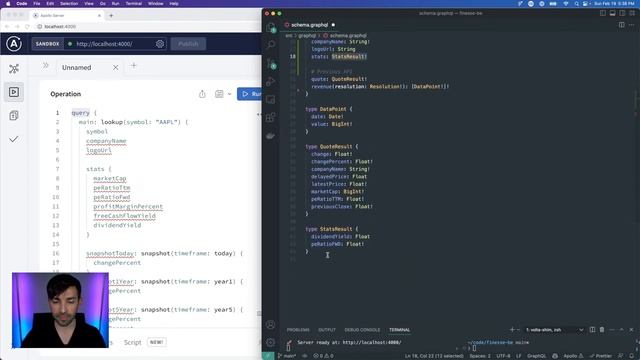The image size is (640, 360).
Task: Open the save operation dropdown arrow
Action: tap(229, 94)
